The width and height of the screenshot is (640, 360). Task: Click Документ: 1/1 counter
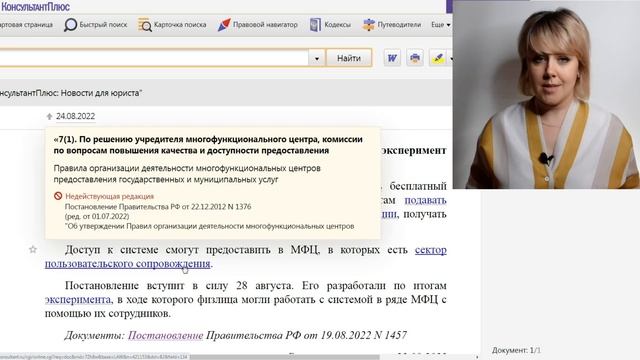516,350
